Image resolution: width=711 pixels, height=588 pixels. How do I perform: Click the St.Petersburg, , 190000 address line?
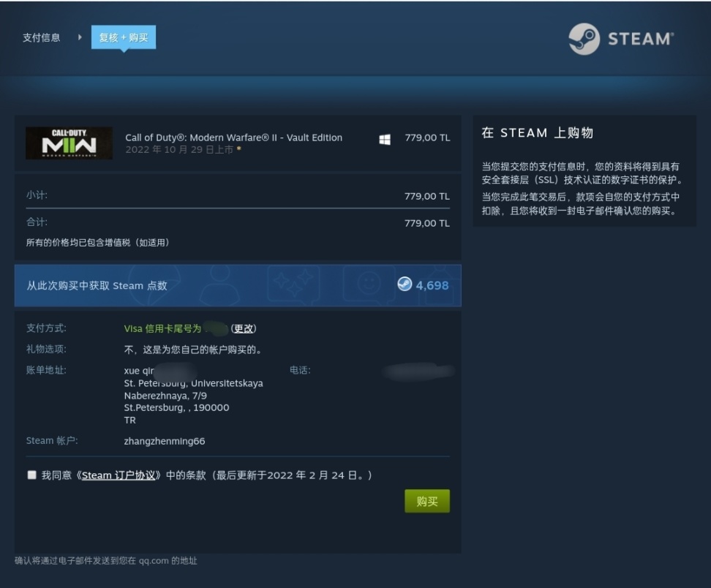pyautogui.click(x=176, y=407)
